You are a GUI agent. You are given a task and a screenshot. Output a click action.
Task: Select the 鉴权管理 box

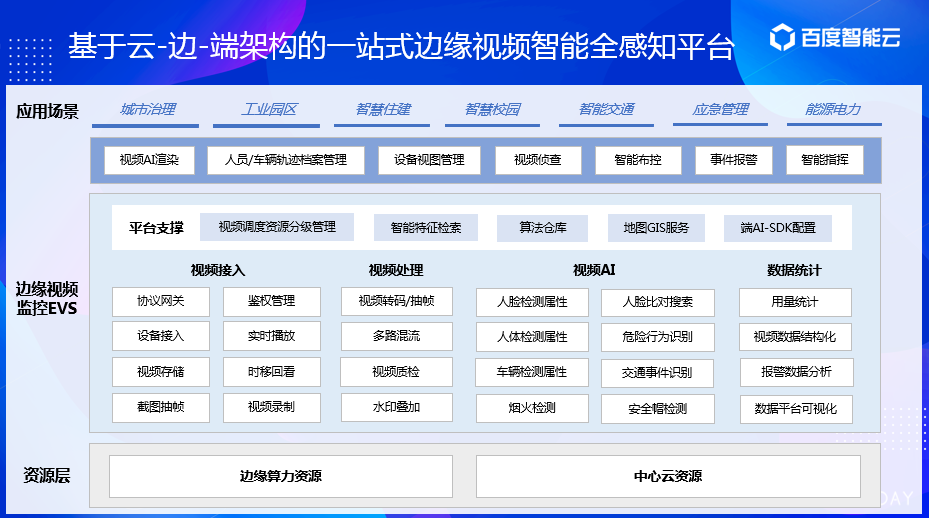(271, 302)
